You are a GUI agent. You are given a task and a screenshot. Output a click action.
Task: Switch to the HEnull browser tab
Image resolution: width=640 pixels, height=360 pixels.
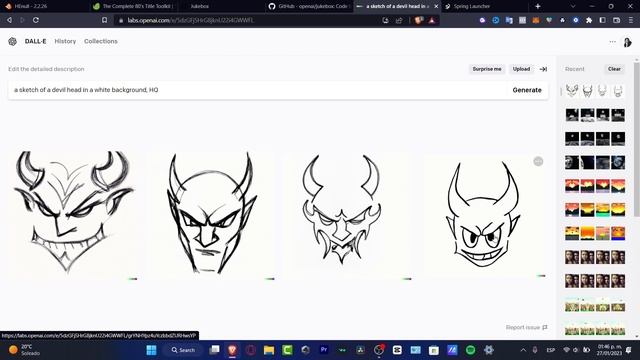point(43,6)
